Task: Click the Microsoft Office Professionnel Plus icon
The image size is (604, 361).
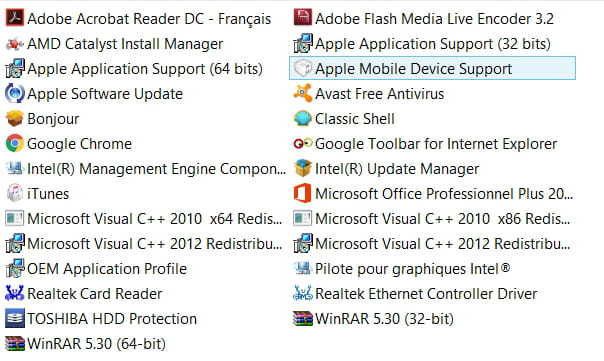Action: point(303,193)
